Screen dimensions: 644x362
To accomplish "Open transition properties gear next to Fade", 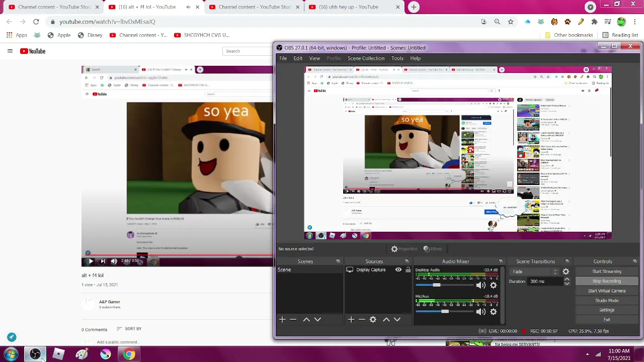I will click(x=566, y=271).
